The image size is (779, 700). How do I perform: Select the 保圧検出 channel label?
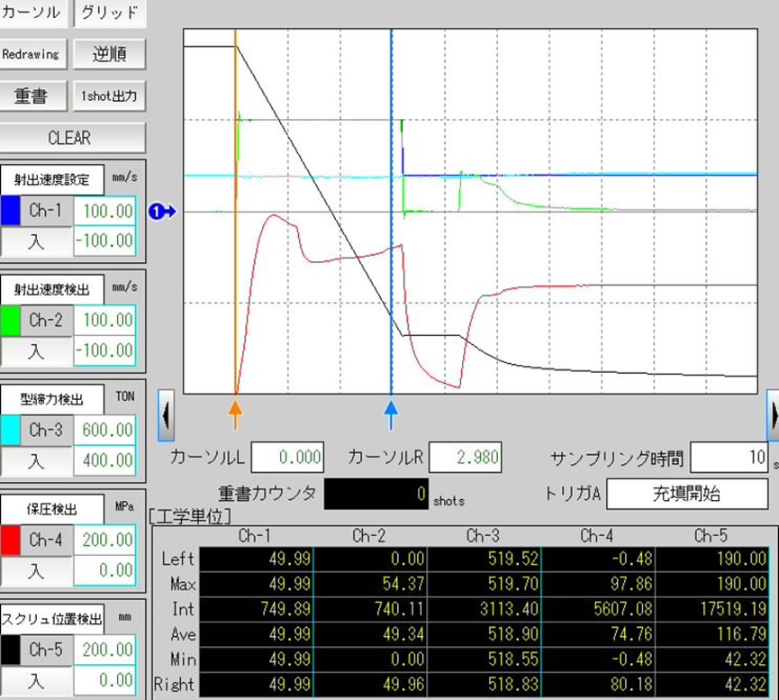(x=51, y=509)
